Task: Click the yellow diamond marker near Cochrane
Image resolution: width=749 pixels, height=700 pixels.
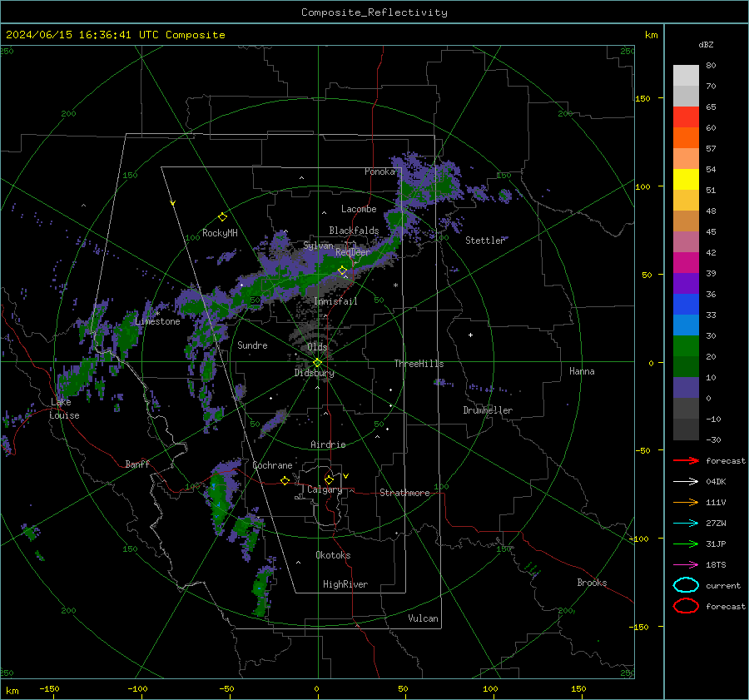Action: coord(285,480)
